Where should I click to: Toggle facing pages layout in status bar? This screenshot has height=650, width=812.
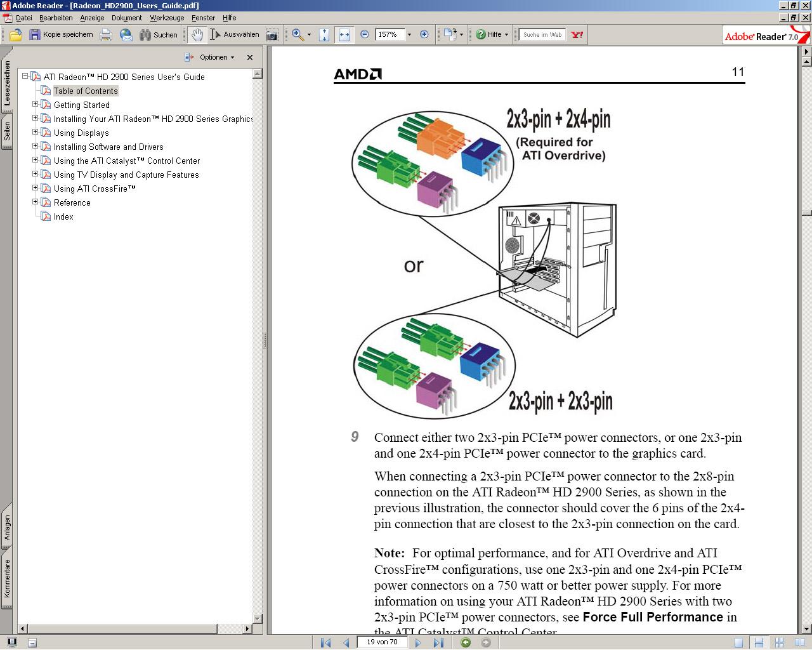pos(800,642)
